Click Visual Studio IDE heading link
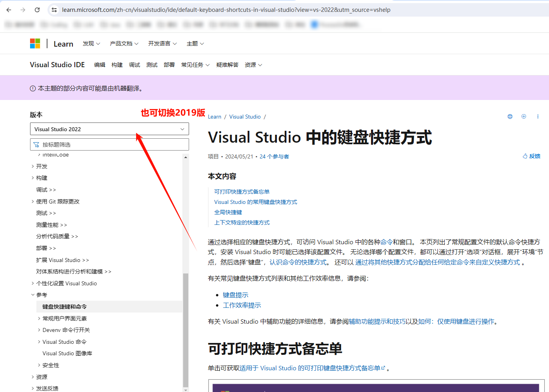 tap(57, 65)
